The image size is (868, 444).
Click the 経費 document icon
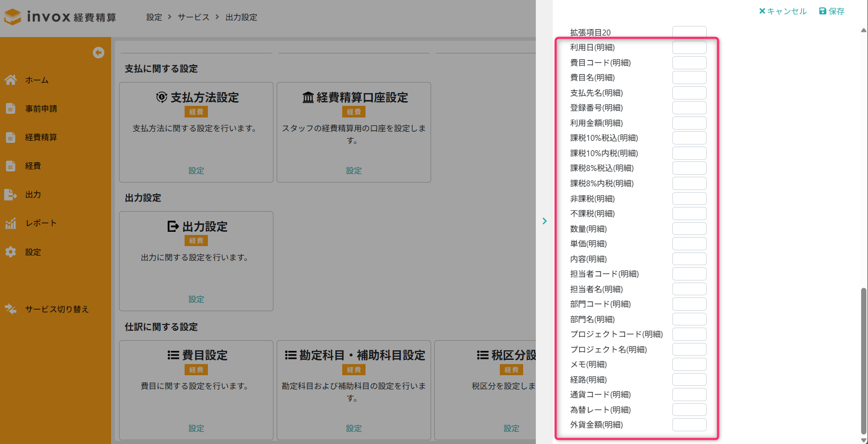click(11, 166)
